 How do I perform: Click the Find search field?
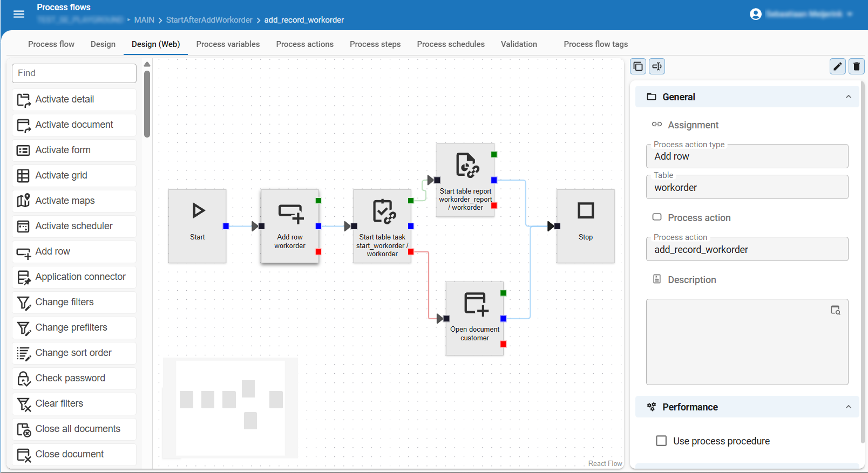74,73
